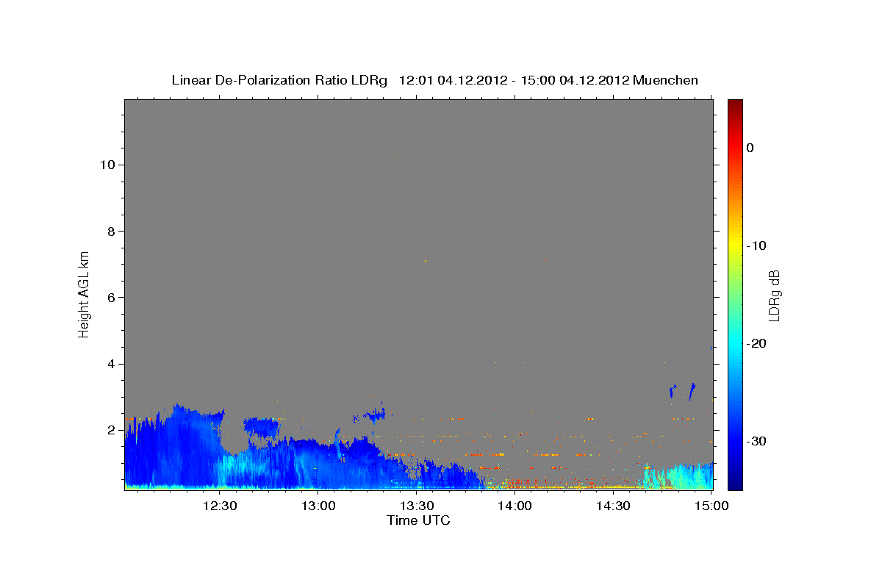
Task: Click the 15:00 time tick label
Action: click(x=711, y=506)
